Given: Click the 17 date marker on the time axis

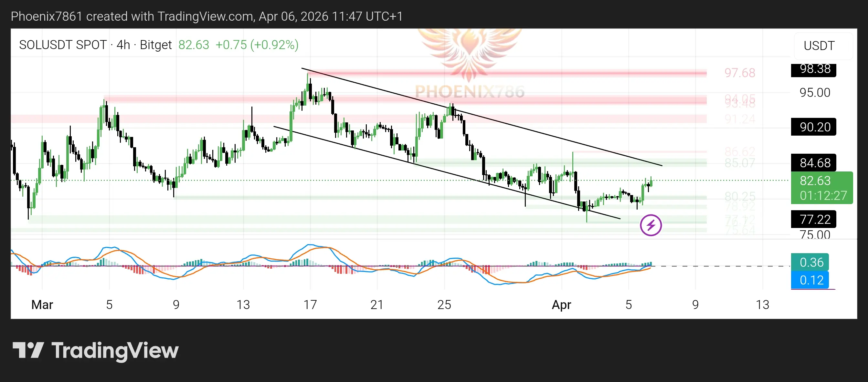Looking at the screenshot, I should pos(310,305).
